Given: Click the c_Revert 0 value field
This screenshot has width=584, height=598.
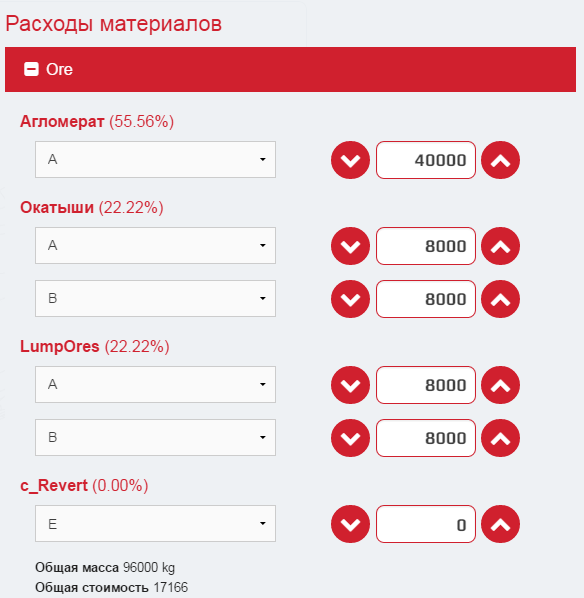Looking at the screenshot, I should [426, 524].
